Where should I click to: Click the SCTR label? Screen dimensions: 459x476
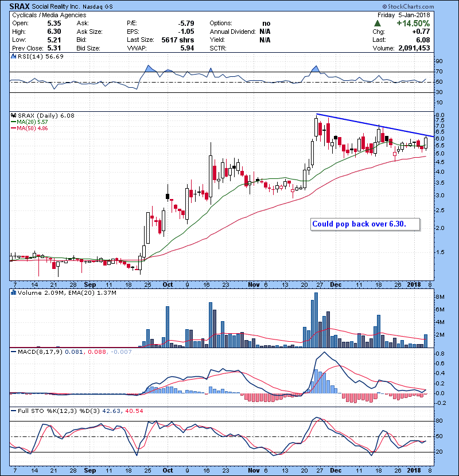pos(218,48)
